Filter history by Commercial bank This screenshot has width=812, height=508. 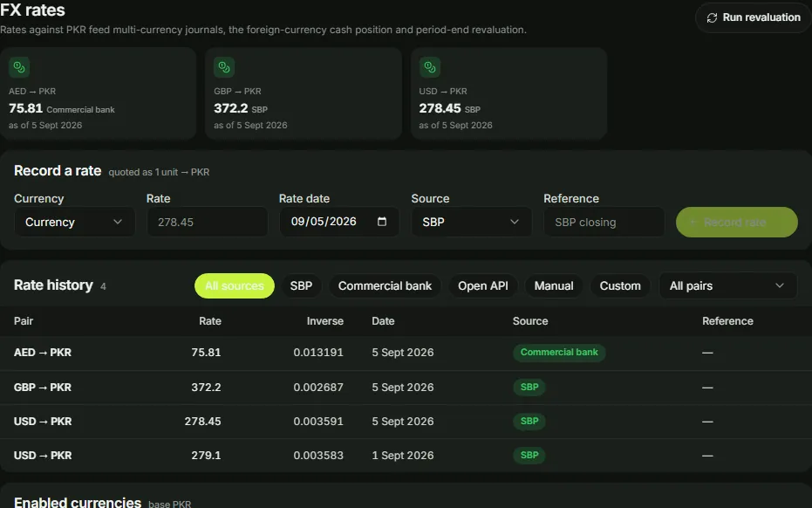coord(385,286)
